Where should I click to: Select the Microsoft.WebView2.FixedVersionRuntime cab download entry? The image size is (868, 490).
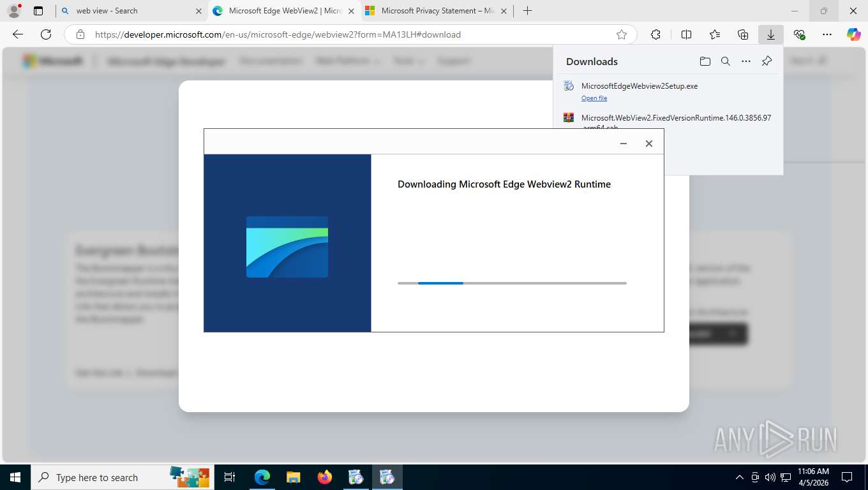coord(668,120)
